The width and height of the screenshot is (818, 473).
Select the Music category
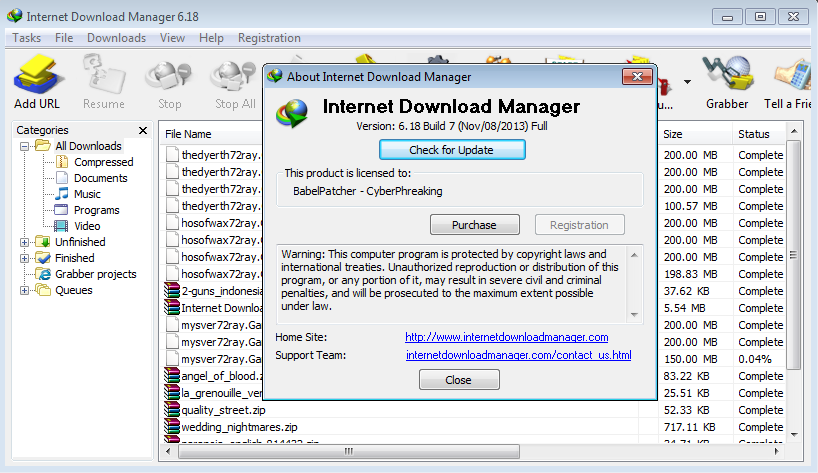click(x=87, y=194)
